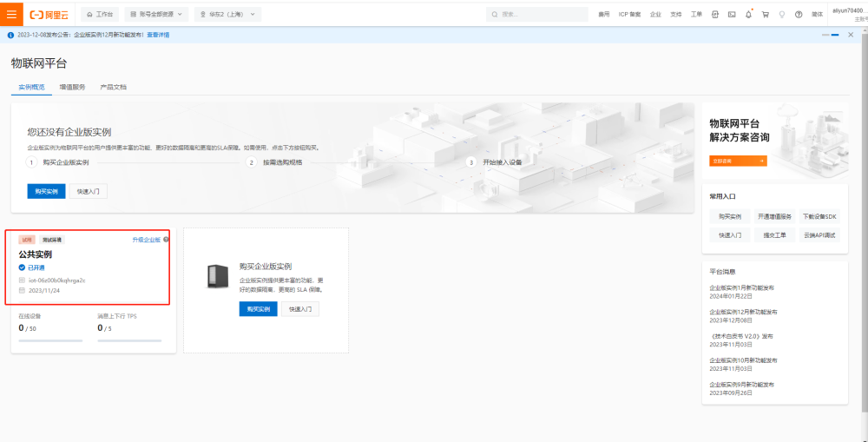
Task: Select the second announcement pager dash
Action: [835, 35]
